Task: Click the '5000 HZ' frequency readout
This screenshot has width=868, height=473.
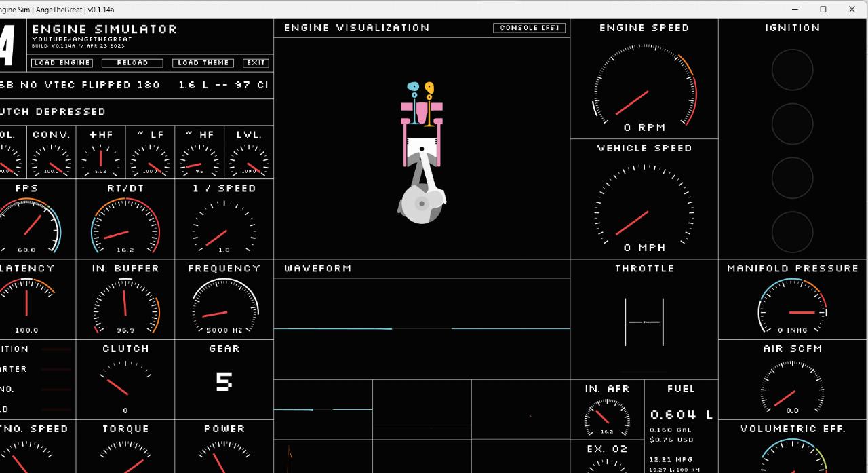Action: point(224,330)
